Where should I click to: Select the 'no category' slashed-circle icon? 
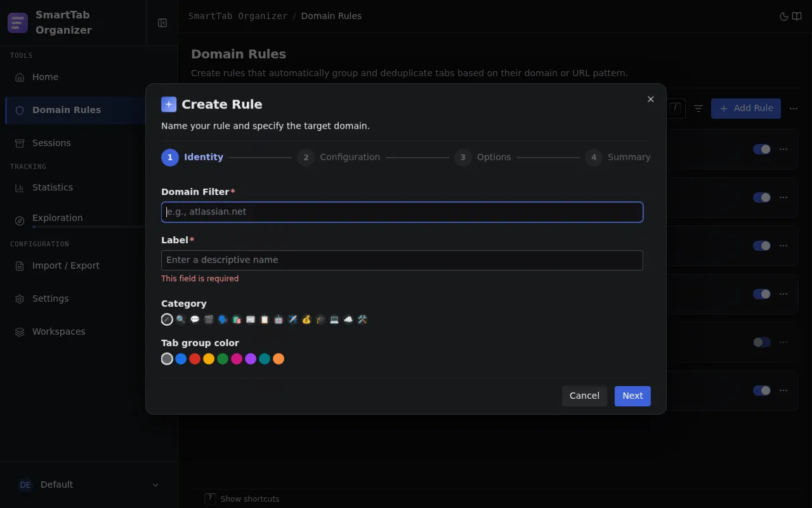pos(167,319)
